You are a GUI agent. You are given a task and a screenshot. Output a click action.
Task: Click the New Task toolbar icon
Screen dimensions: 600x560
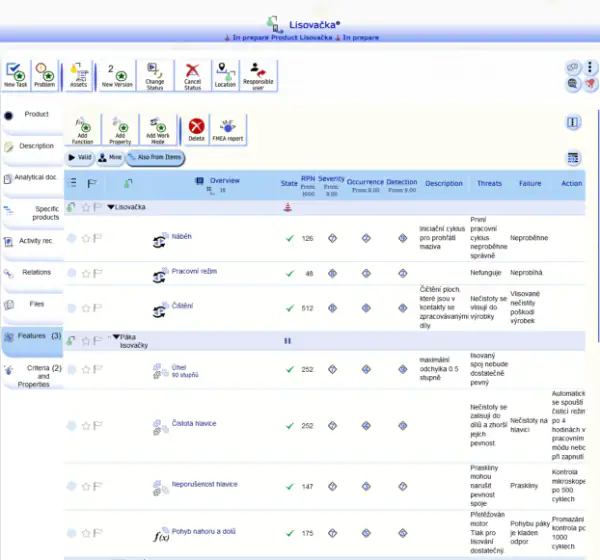tap(16, 73)
